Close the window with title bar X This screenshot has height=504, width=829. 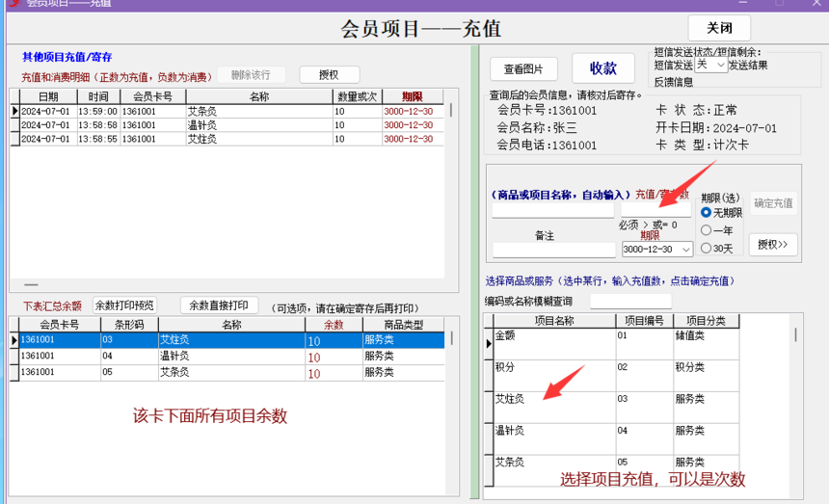pyautogui.click(x=816, y=3)
